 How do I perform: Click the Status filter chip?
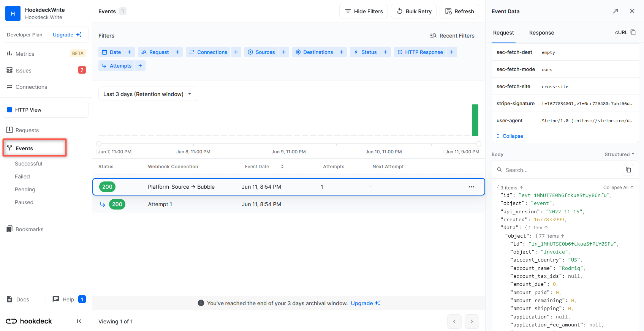(x=365, y=52)
